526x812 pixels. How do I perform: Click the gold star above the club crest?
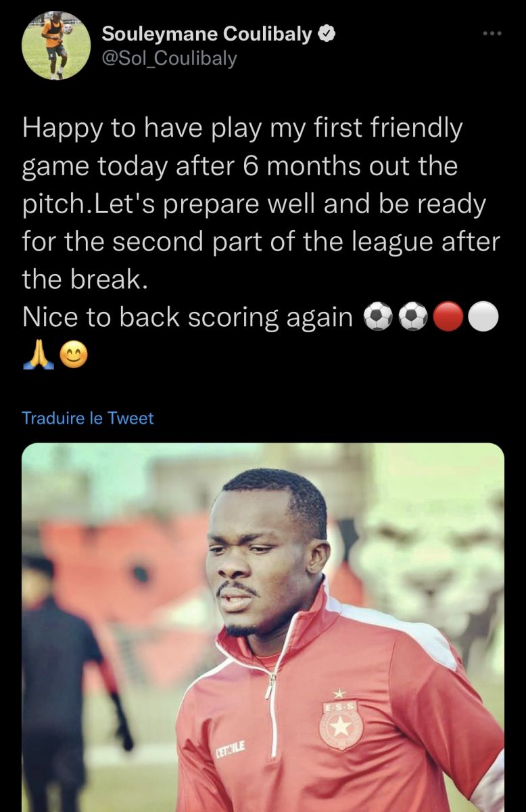pos(341,694)
